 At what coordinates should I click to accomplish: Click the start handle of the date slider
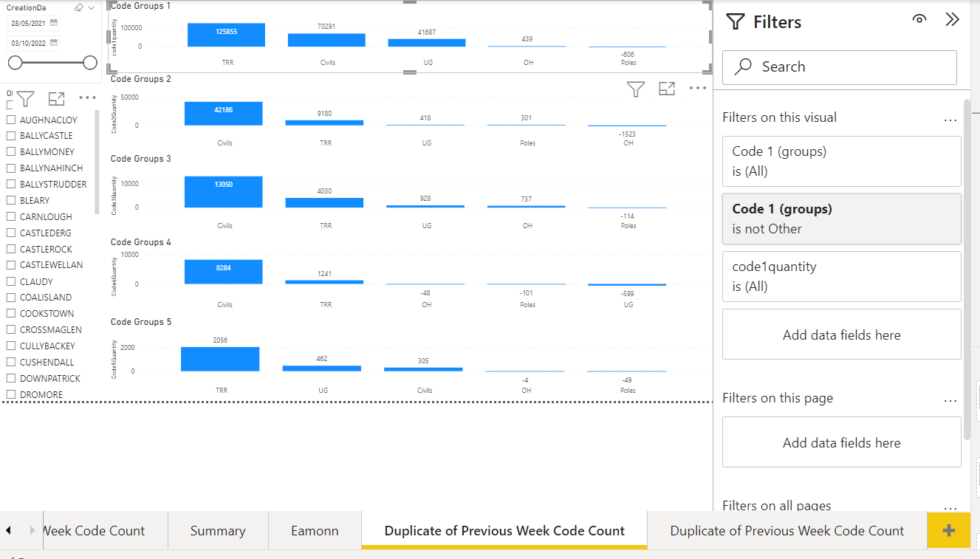(15, 63)
